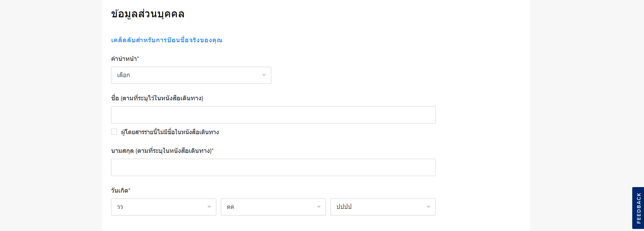
Task: Click the ข้อมูลส่วนบุคคล section heading
Action: click(x=147, y=14)
